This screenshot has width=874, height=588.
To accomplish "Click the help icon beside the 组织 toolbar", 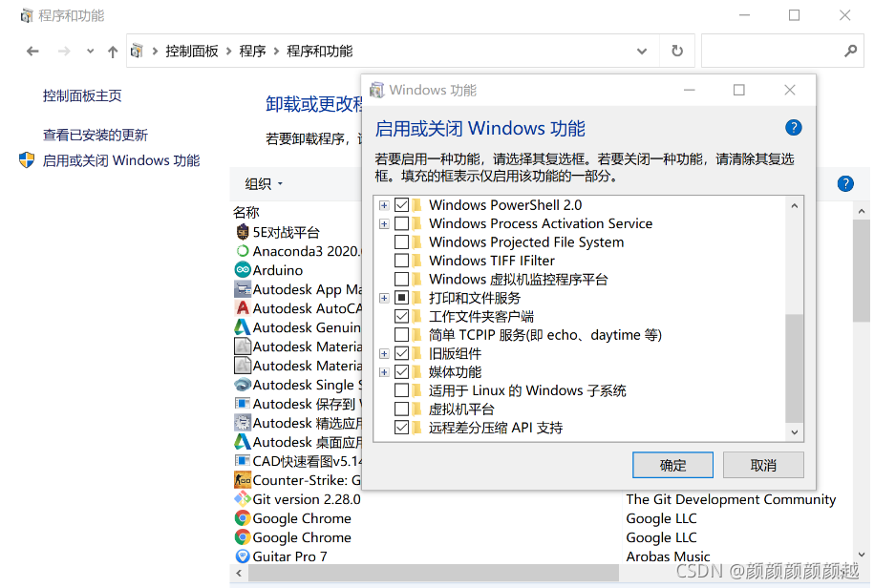I will (845, 183).
